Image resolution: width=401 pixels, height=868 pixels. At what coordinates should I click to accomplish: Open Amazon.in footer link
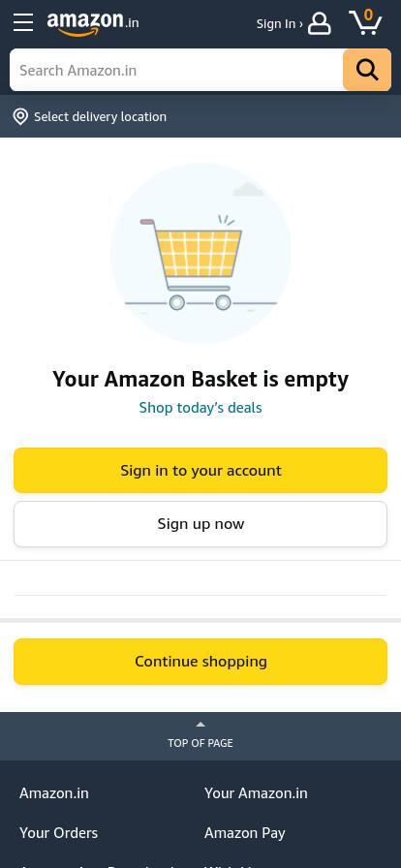coord(54,793)
